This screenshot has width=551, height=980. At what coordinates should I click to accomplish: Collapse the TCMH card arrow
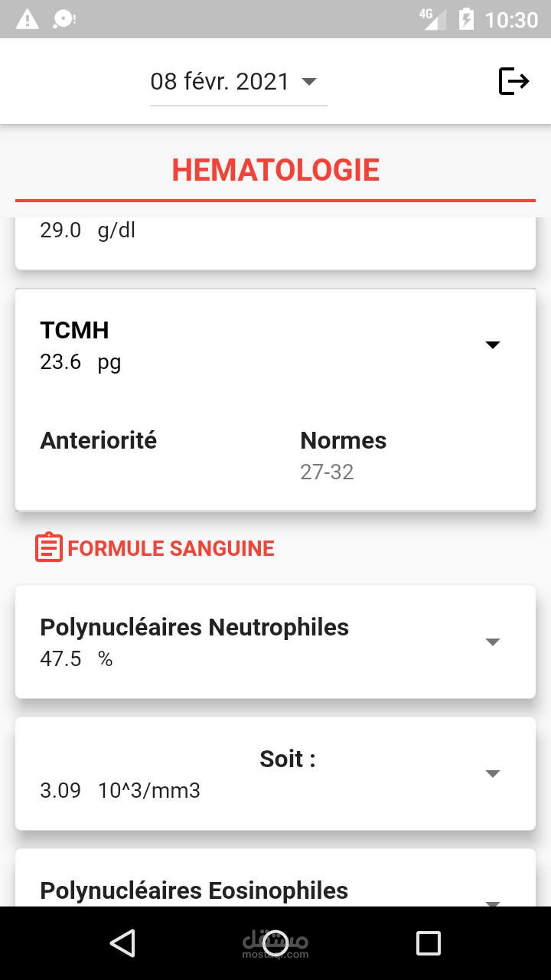[x=493, y=345]
